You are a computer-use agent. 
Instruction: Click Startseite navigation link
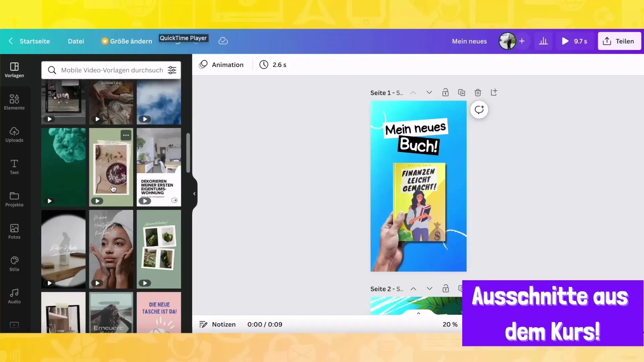tap(35, 41)
